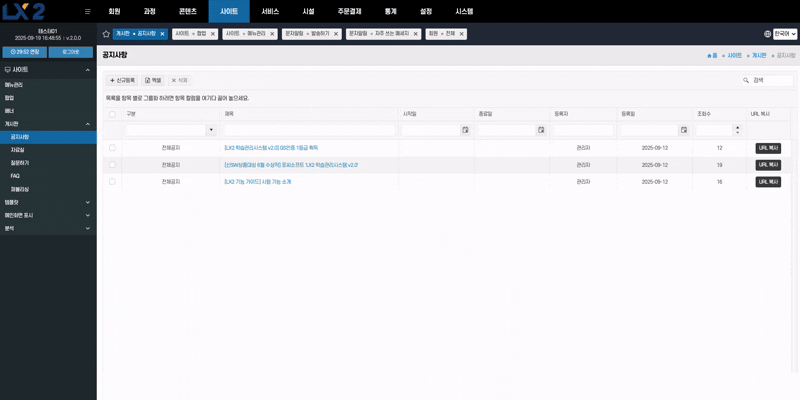
Task: Check the third row checkbox for LX2 기능 가이드
Action: pyautogui.click(x=112, y=182)
